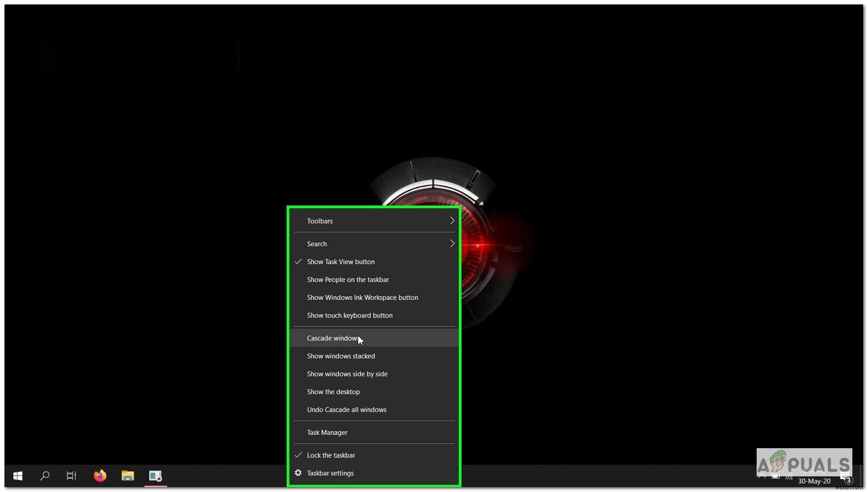The width and height of the screenshot is (868, 492).
Task: Select Show windows stacked option
Action: [x=341, y=355]
